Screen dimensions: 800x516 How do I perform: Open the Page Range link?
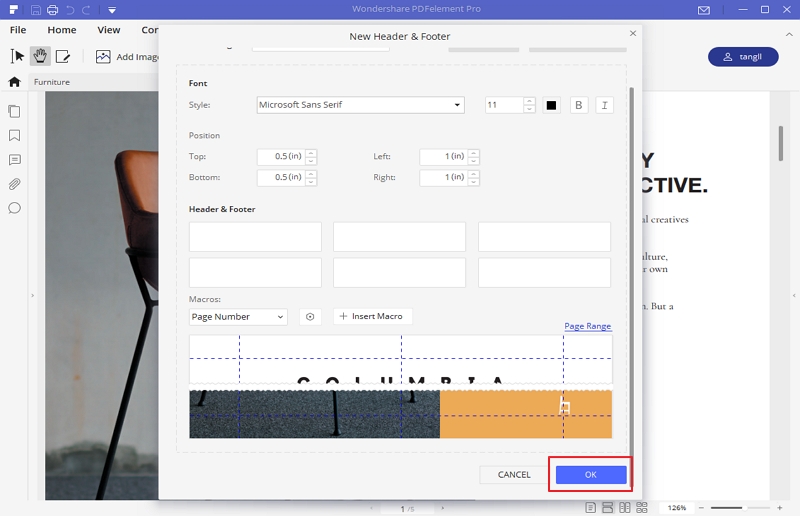click(x=587, y=326)
